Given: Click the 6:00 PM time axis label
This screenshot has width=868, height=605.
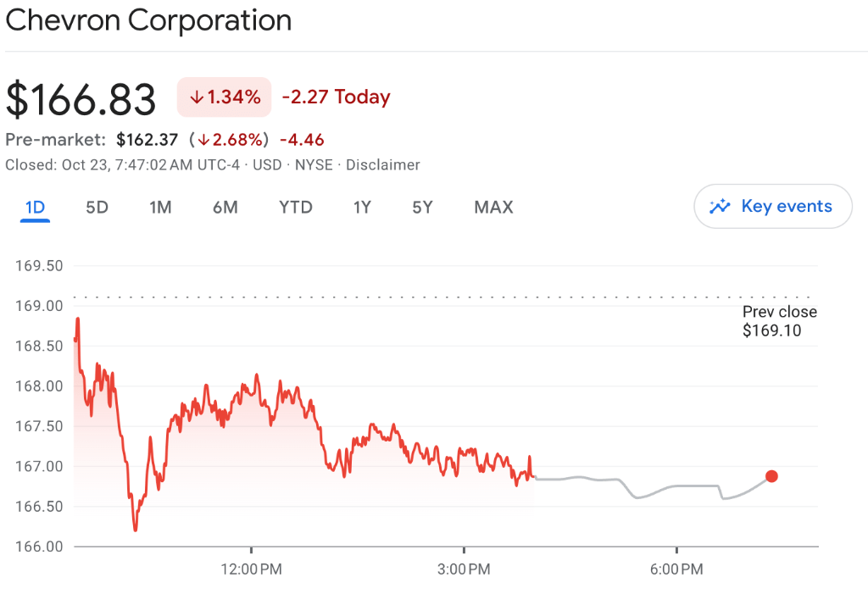Looking at the screenshot, I should (676, 569).
